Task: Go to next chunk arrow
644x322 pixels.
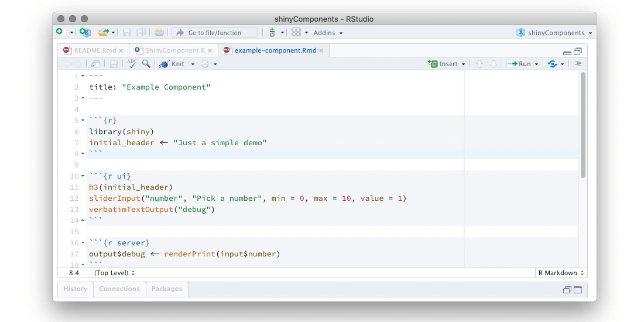Action: [494, 64]
